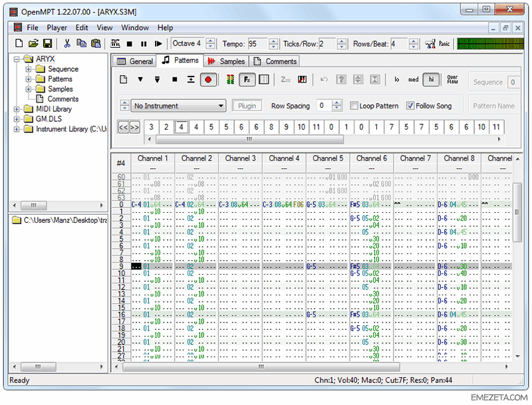Collapse the ARYX tree node

pyautogui.click(x=16, y=59)
